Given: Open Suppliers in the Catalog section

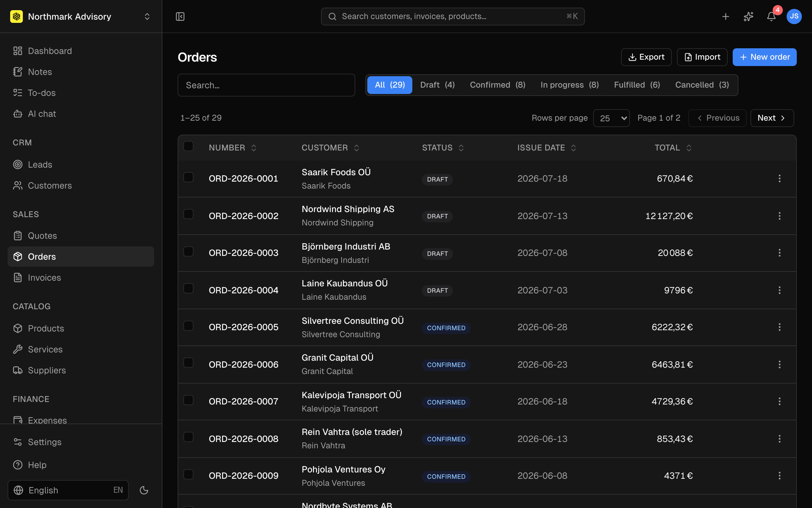Looking at the screenshot, I should point(81,370).
